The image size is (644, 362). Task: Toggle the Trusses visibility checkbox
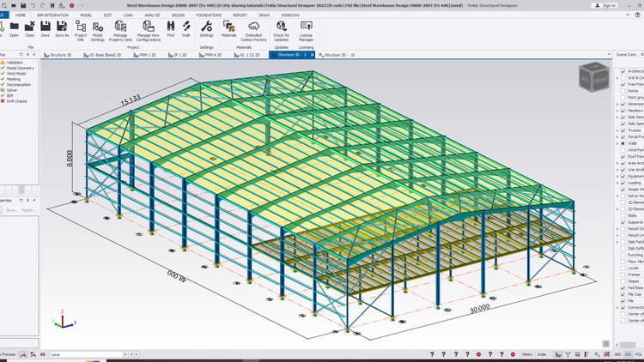(x=623, y=129)
